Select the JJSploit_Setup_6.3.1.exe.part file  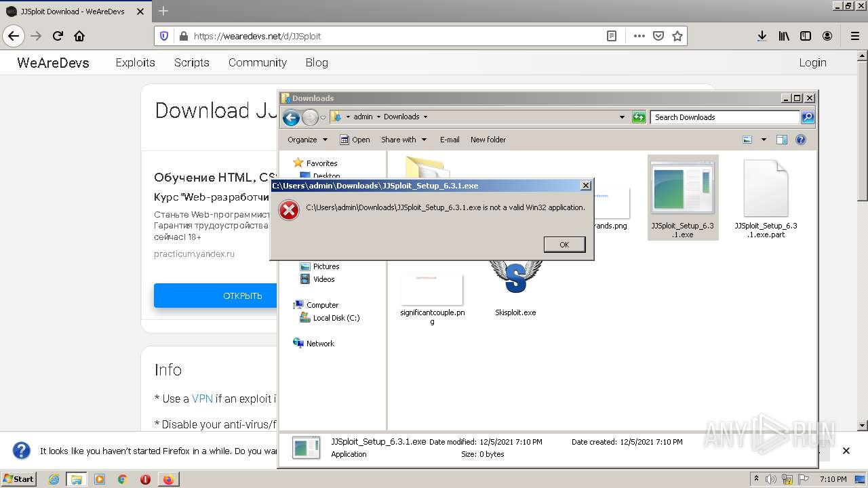click(766, 199)
